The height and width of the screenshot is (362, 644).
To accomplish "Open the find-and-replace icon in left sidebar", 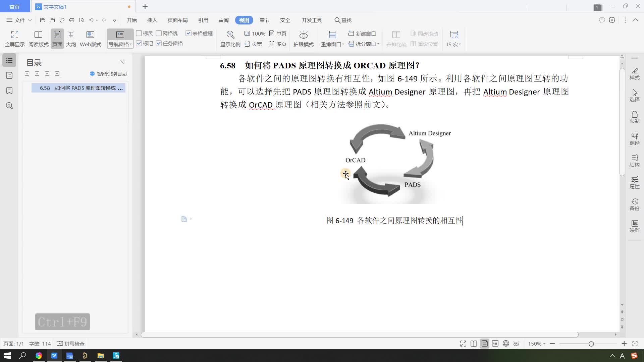I will 9,106.
